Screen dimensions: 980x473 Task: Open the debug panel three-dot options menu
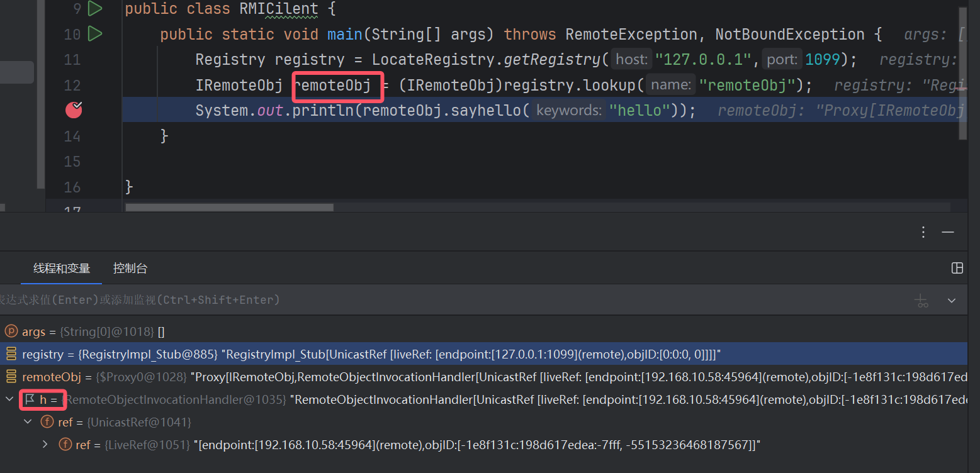click(x=923, y=232)
